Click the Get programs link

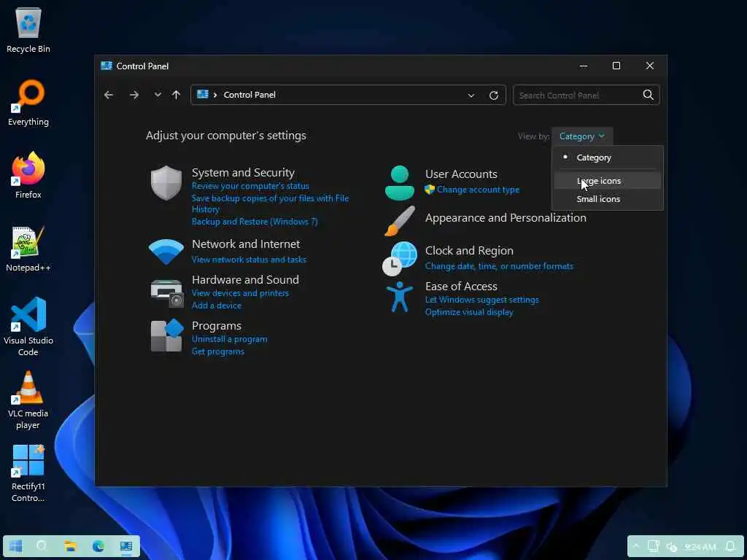coord(217,351)
